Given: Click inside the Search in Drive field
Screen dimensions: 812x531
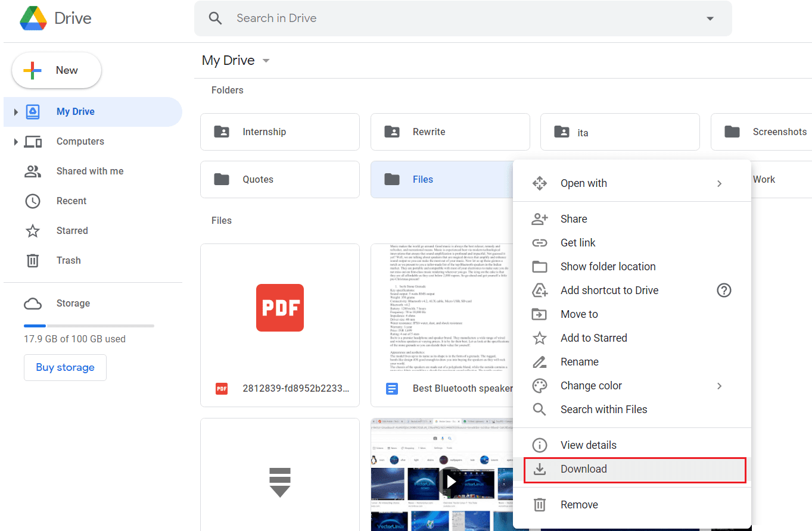Looking at the screenshot, I should [357, 18].
